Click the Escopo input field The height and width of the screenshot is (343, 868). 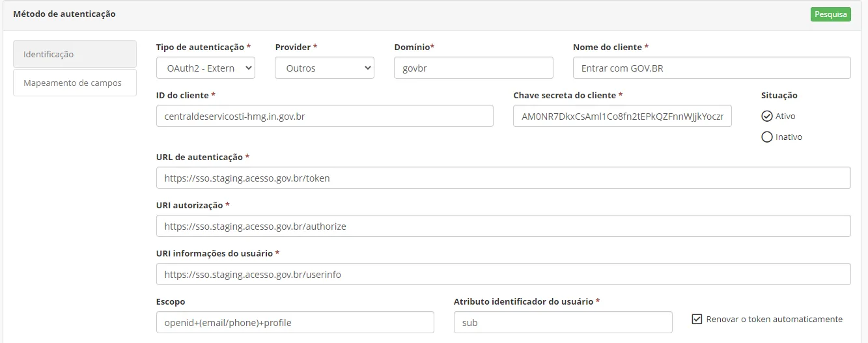coord(295,322)
